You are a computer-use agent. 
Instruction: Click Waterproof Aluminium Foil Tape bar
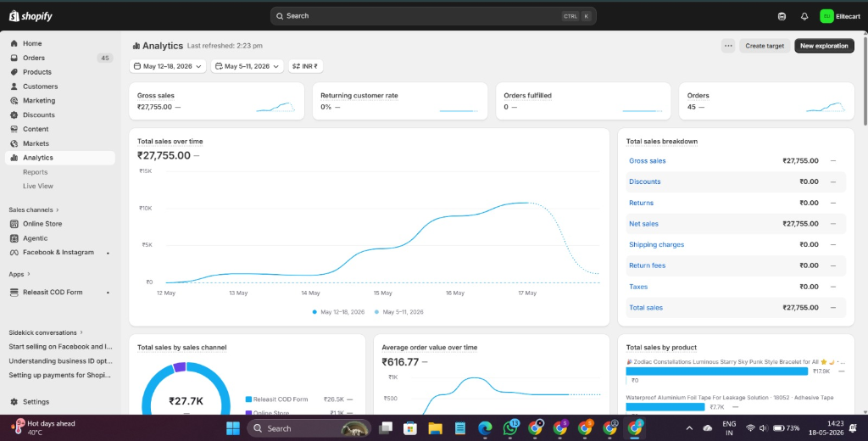coord(665,406)
